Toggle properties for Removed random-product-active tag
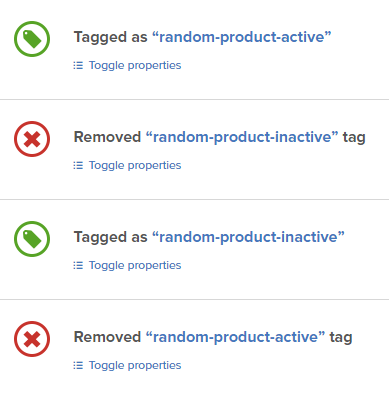This screenshot has height=395, width=389. pos(135,365)
